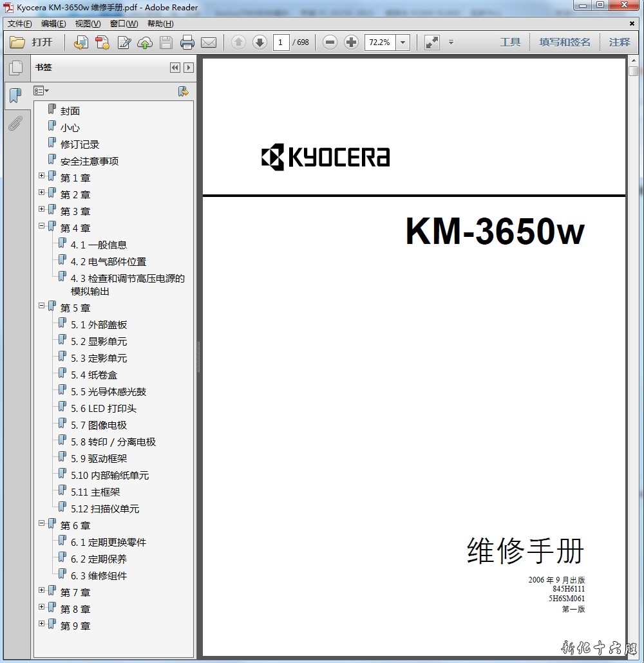Viewport: 644px width, 663px height.
Task: Jump to the 小心 bookmark
Action: [x=70, y=127]
